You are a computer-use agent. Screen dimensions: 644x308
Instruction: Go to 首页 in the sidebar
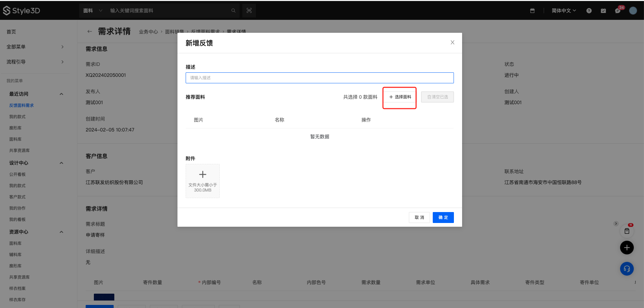click(11, 32)
